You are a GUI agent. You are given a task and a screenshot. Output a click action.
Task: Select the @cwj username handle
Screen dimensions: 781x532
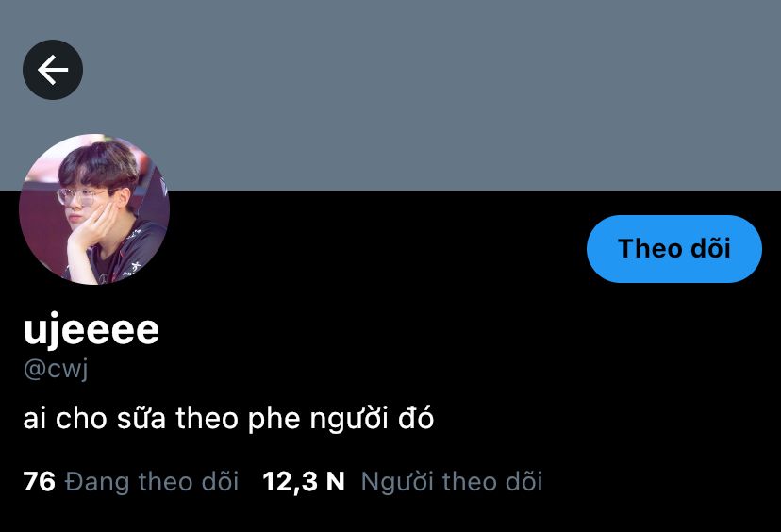coord(56,369)
